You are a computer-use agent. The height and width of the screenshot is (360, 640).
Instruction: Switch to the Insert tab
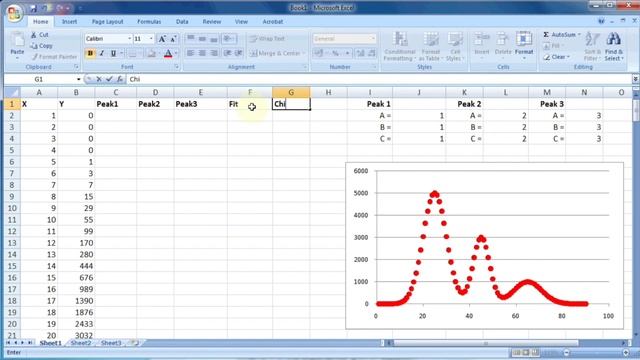coord(69,22)
